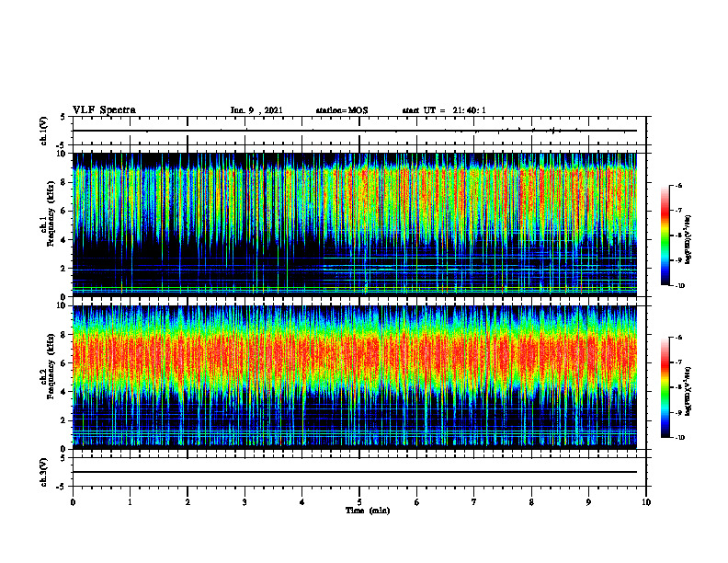Click the ch.2 colorbar "-10" tick label
This screenshot has height=563, width=728.
click(680, 438)
